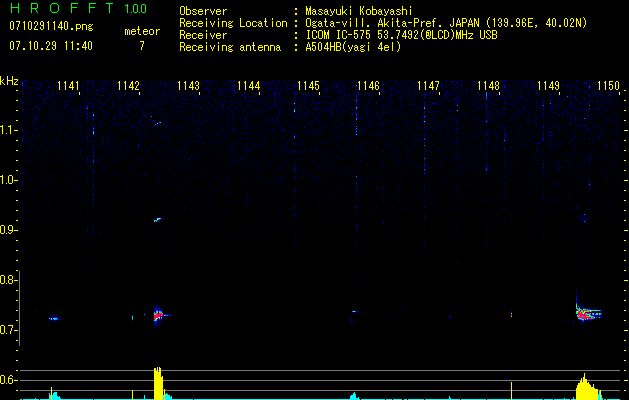The width and height of the screenshot is (629, 400).
Task: Click the faint echo near 1141 at 0.72 kHz
Action: click(55, 319)
